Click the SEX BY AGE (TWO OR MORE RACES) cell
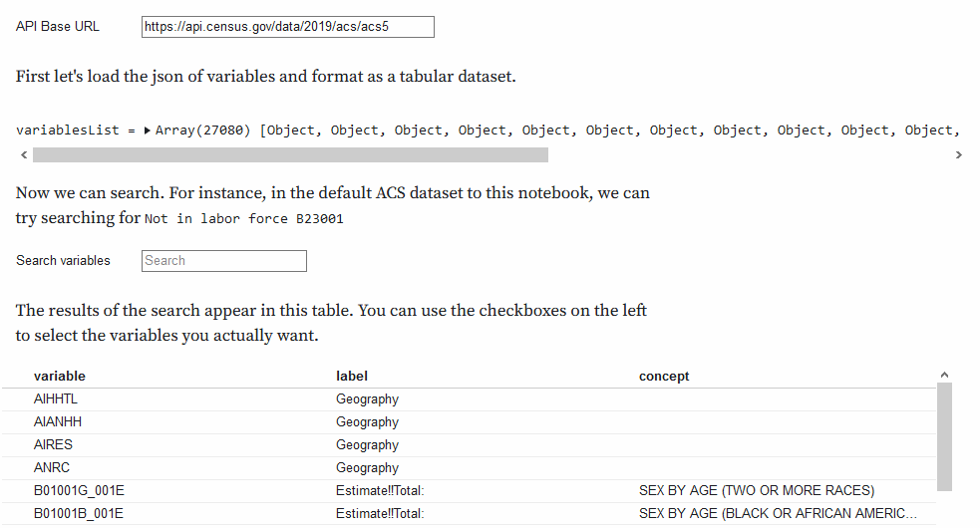 (x=757, y=491)
